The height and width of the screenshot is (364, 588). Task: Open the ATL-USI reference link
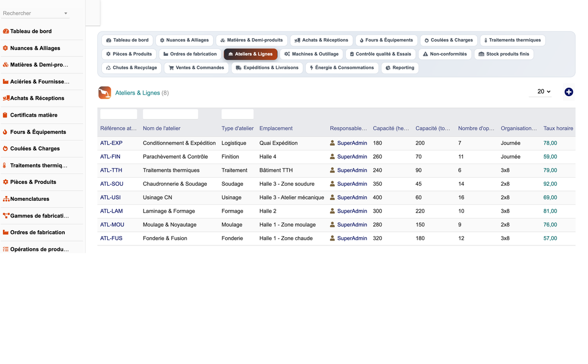[110, 197]
